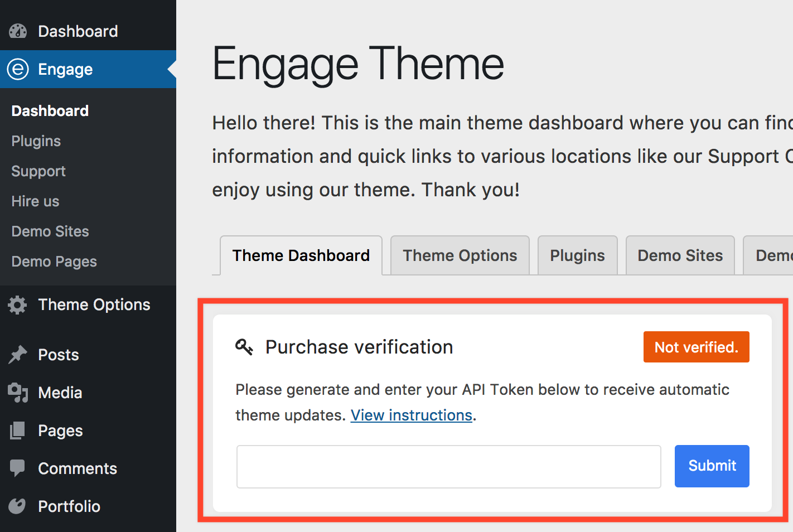The image size is (793, 532).
Task: Click the key icon beside Purchase verification
Action: click(244, 347)
